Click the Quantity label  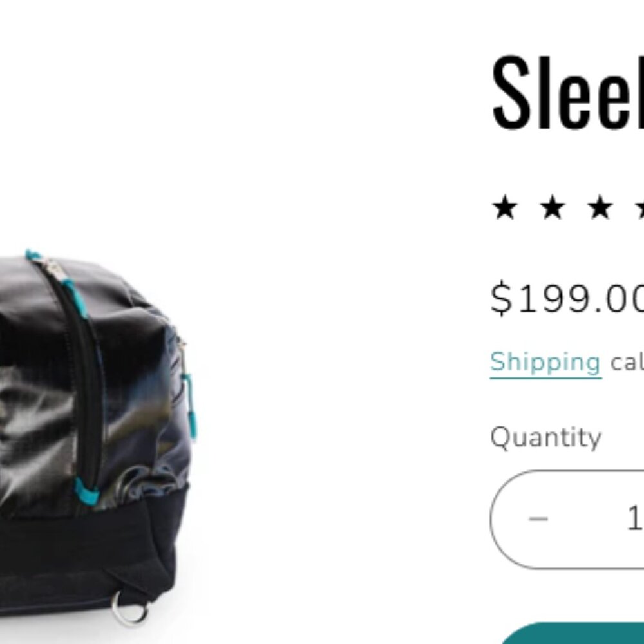click(546, 438)
